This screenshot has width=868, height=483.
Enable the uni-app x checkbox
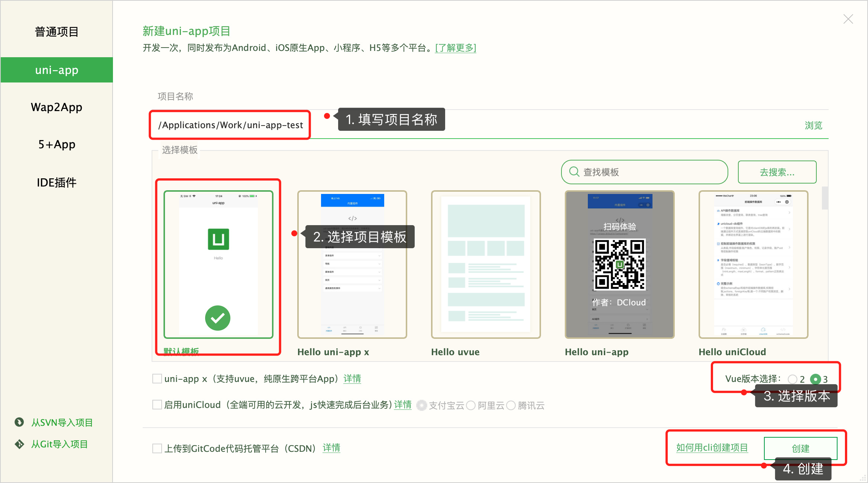tap(157, 379)
